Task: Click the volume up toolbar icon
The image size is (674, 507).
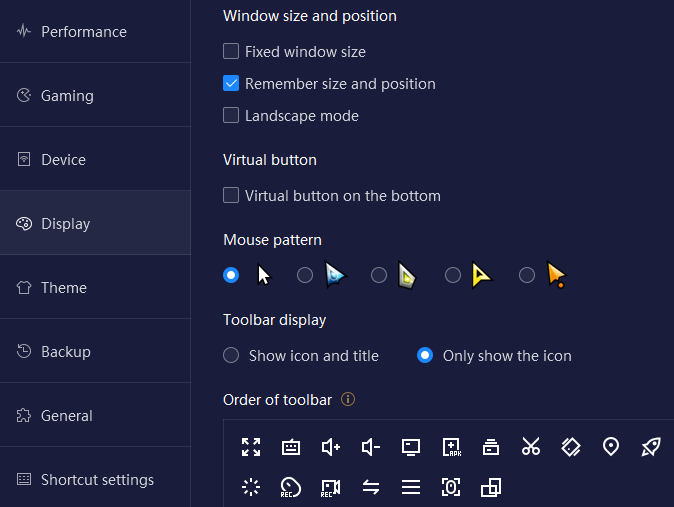Action: point(331,447)
